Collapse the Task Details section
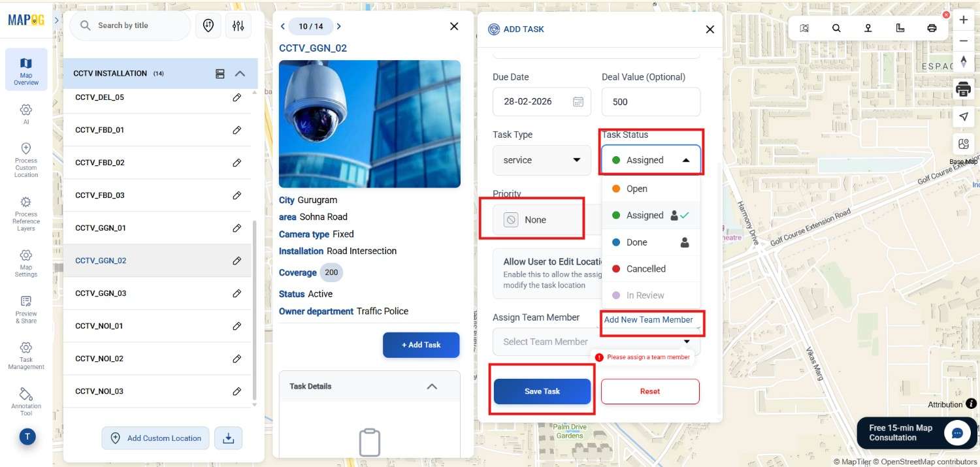This screenshot has height=467, width=980. point(431,386)
